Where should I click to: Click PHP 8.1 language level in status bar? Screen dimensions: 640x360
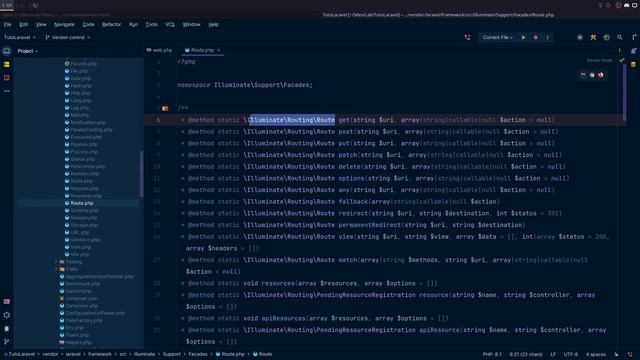[492, 354]
